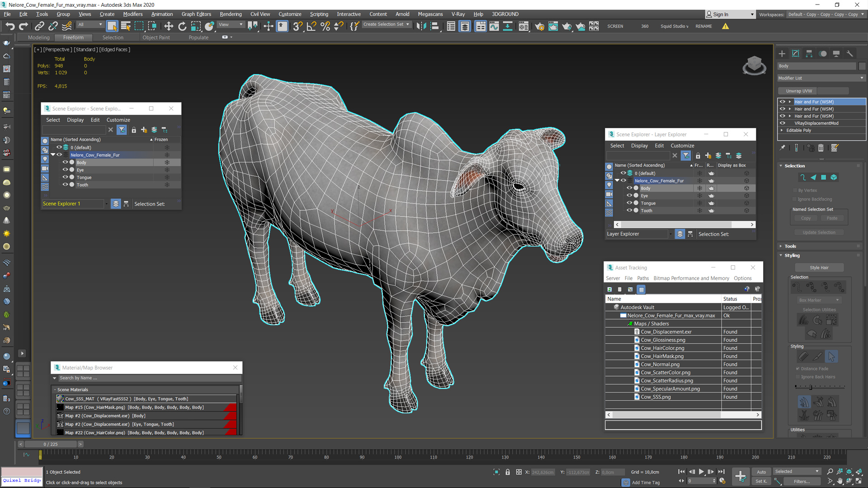This screenshot has width=868, height=488.
Task: Open the View coordinate system dropdown
Action: pyautogui.click(x=231, y=25)
